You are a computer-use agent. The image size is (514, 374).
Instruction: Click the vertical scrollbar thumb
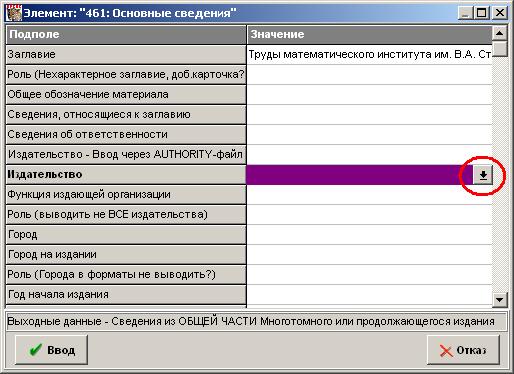tap(500, 48)
